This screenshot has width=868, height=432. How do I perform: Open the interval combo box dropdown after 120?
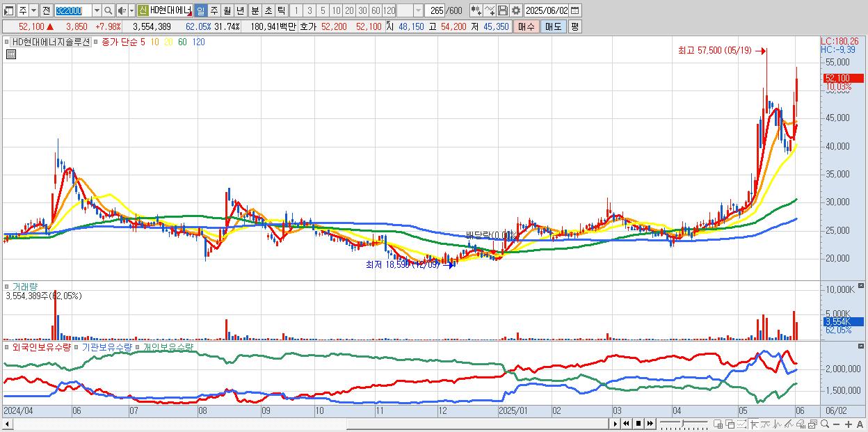418,10
